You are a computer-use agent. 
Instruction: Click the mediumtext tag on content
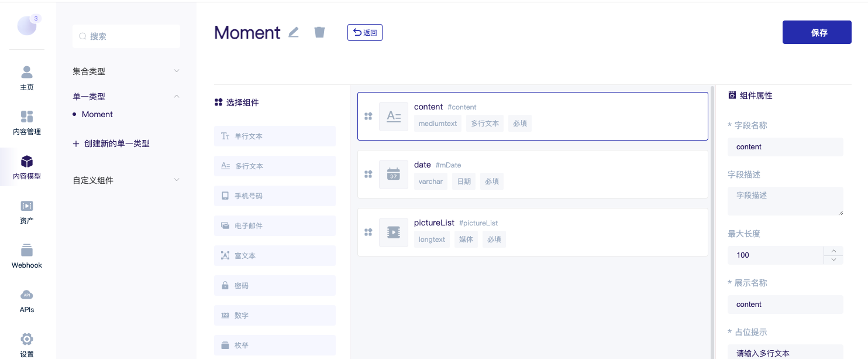pos(438,124)
